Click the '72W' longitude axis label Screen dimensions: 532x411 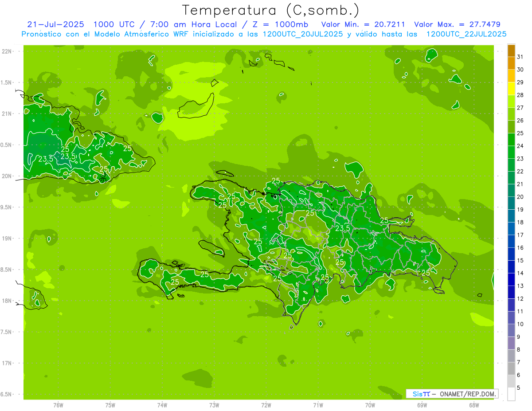[266, 405]
